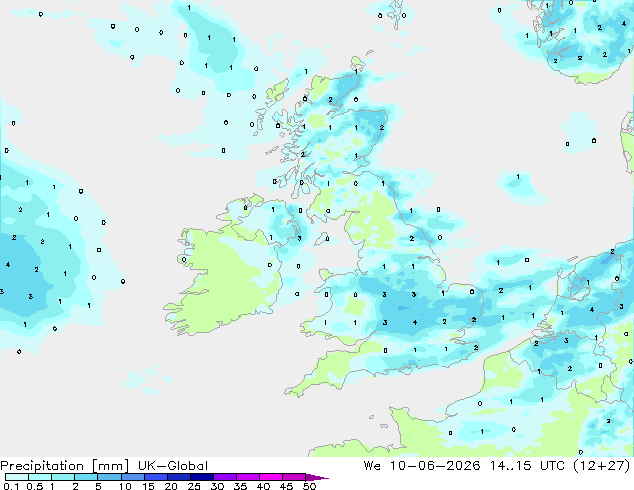
Task: Click the '40' legend scale label
Action: tap(263, 486)
